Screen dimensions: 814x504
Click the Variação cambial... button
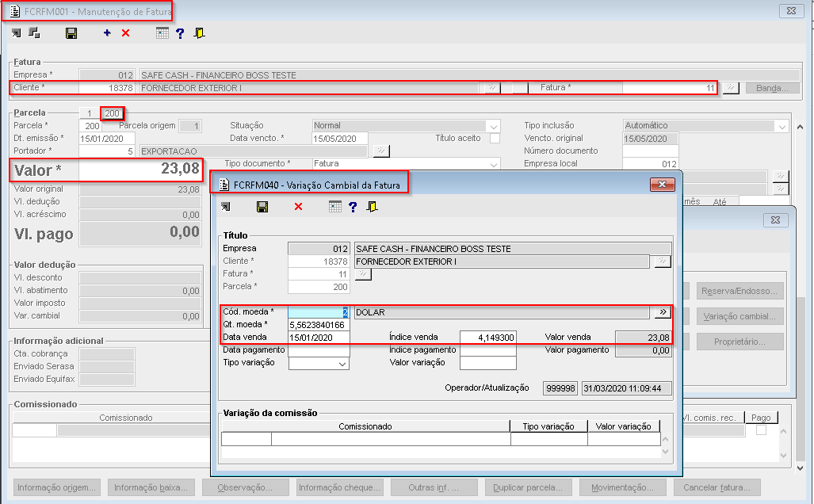(740, 317)
